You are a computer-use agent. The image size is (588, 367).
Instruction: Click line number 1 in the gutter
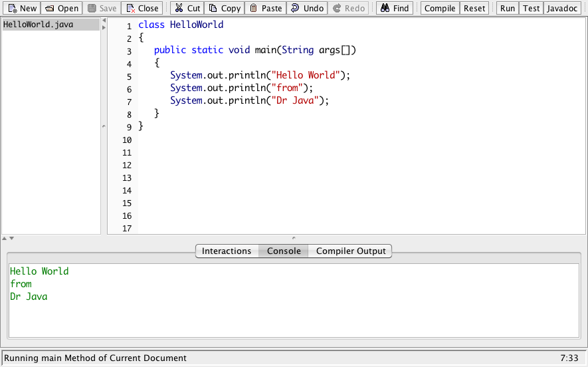[x=129, y=27]
